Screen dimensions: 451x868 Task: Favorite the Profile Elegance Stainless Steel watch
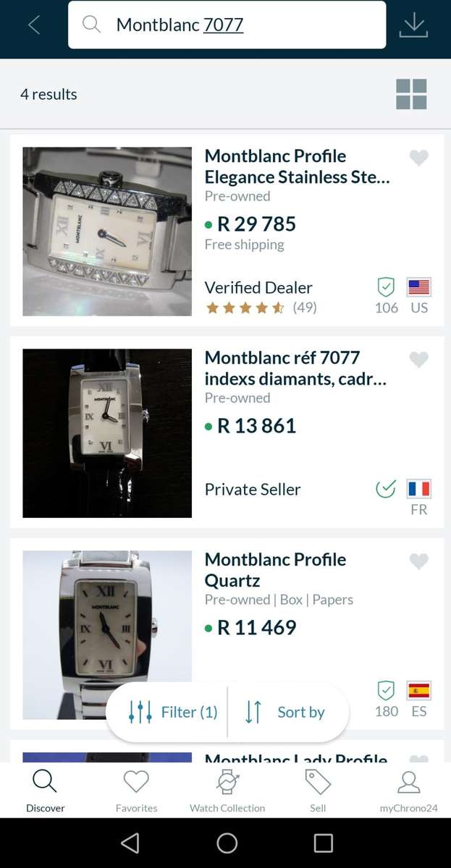[418, 158]
